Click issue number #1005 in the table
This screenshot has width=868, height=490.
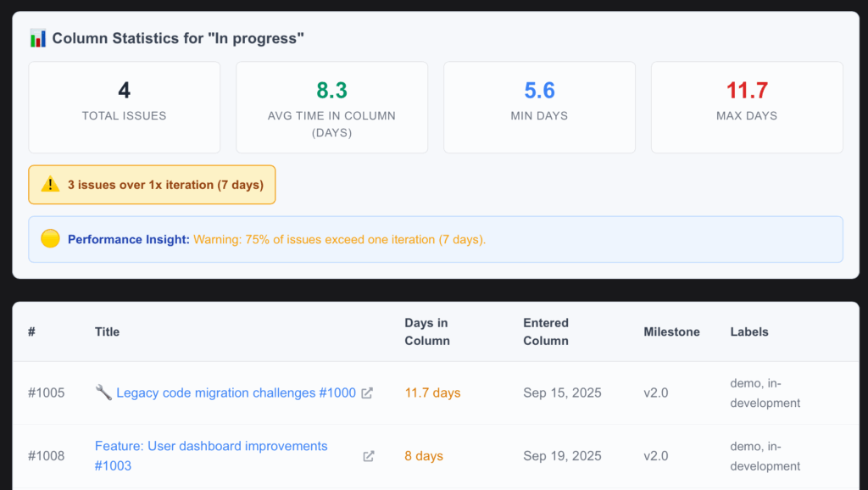tap(46, 393)
